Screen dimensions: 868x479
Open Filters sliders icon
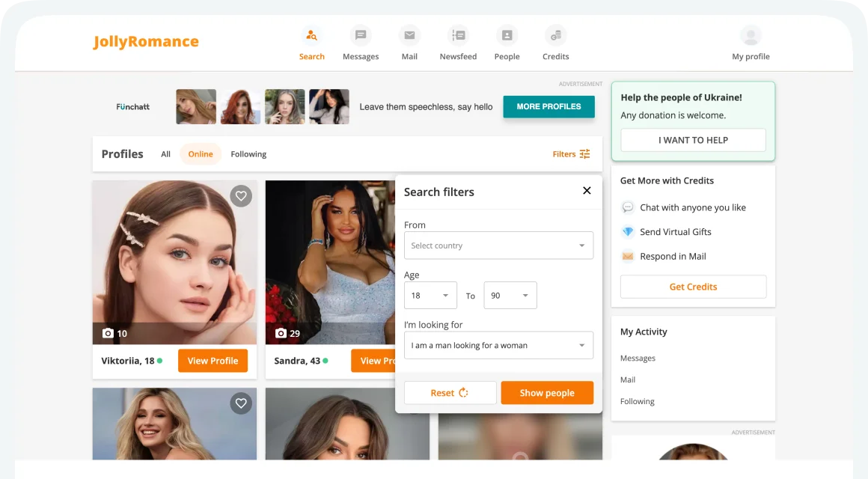584,154
